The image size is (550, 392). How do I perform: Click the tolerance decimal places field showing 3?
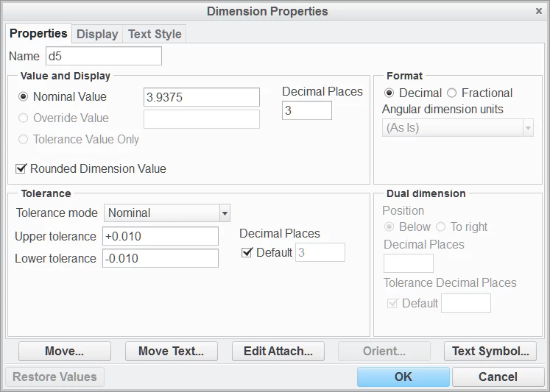tap(320, 252)
